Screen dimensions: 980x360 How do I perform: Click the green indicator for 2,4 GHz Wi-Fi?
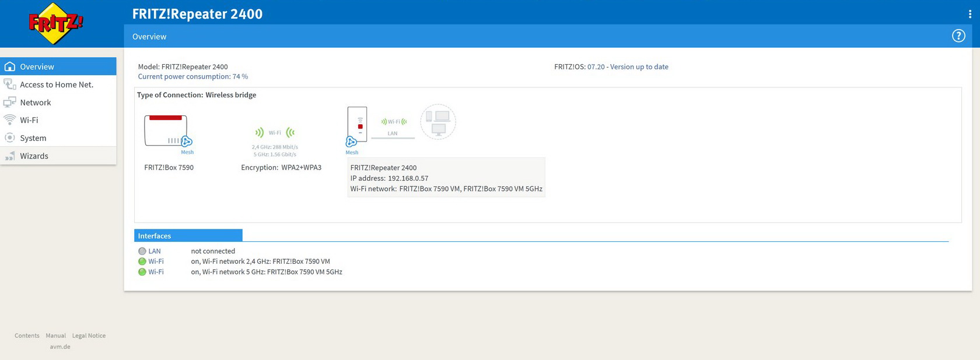(x=142, y=262)
